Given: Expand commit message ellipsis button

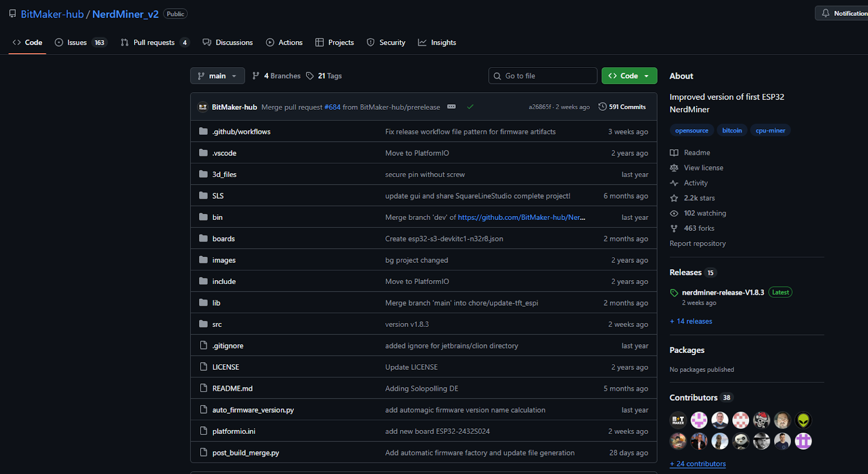Looking at the screenshot, I should click(451, 107).
